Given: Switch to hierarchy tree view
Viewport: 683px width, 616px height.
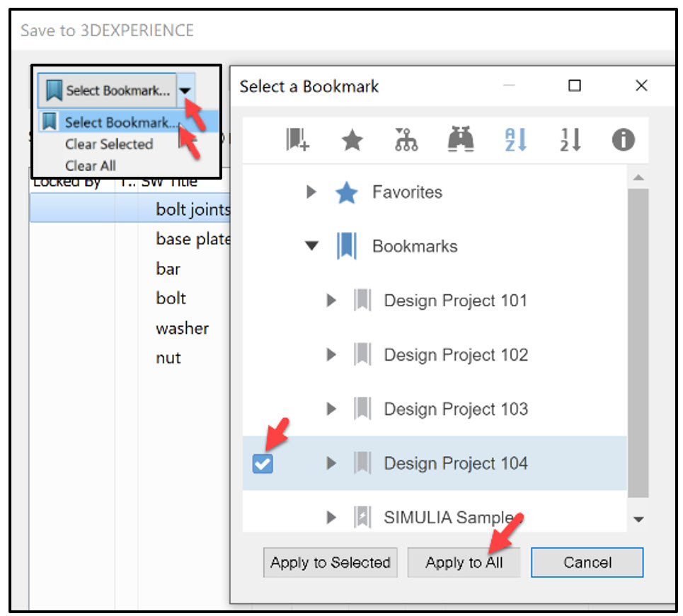Looking at the screenshot, I should pos(406,139).
